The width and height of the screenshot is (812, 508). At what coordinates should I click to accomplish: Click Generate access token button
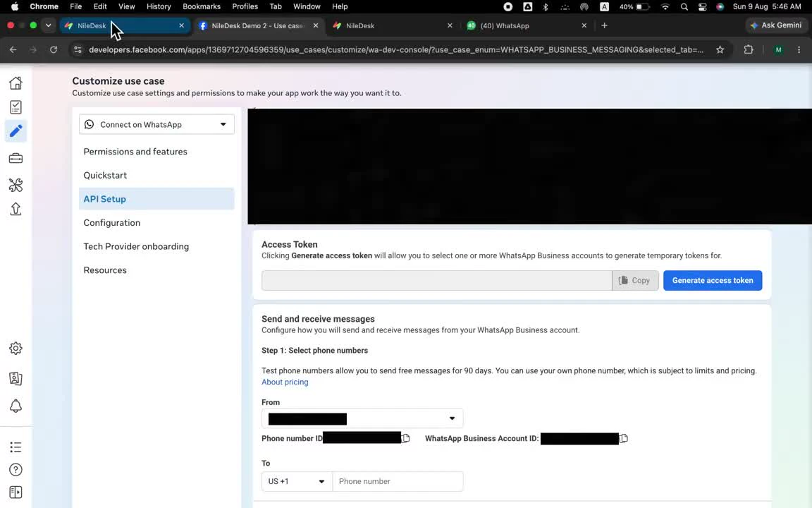pos(713,280)
